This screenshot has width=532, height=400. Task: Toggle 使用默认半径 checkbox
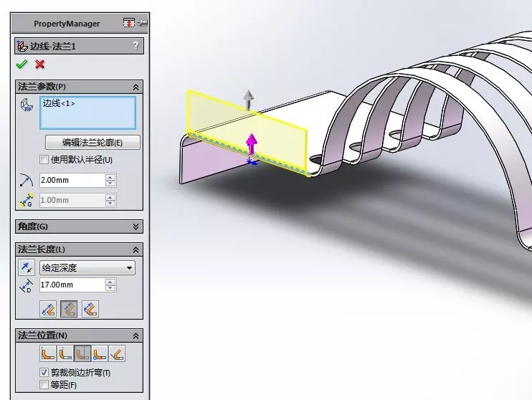(x=44, y=159)
